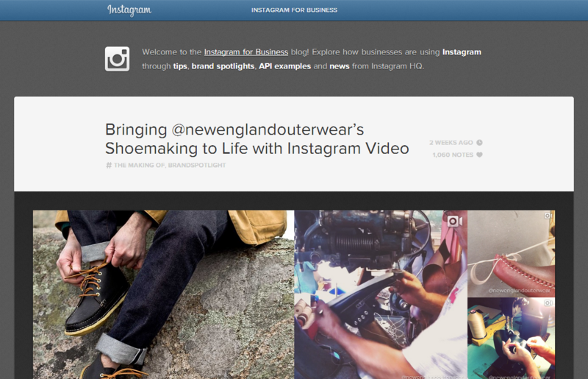Select the 'BRANDSPOTLIGHT' tag
This screenshot has width=588, height=379.
click(x=197, y=165)
